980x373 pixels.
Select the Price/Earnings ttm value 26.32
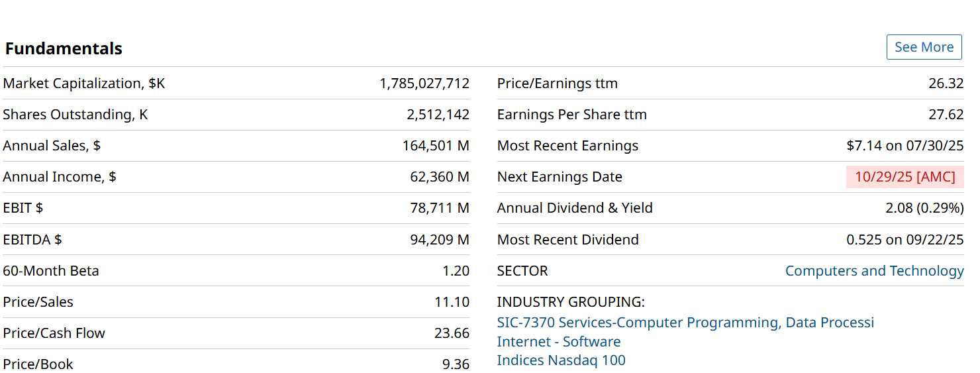tap(946, 83)
